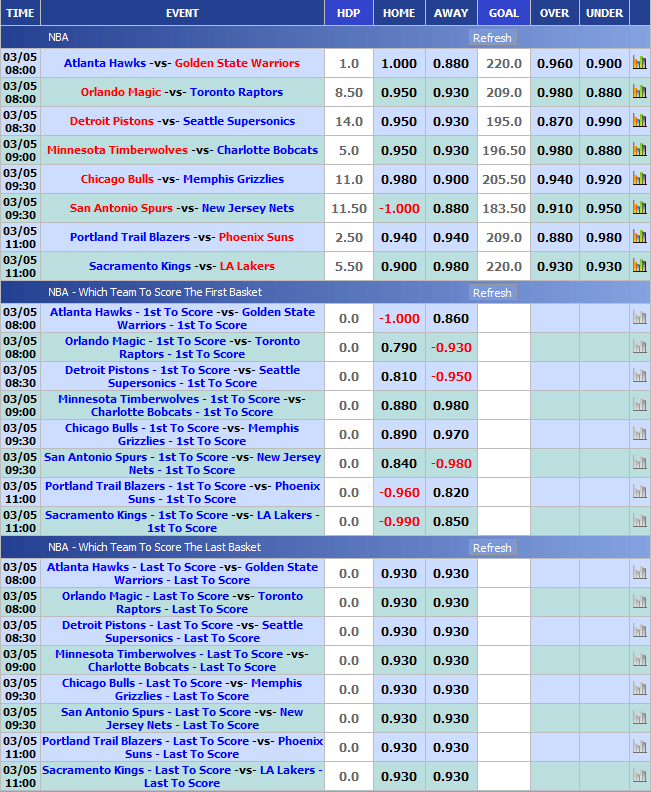Bet -0.960 on Portland Trail Blazers 1st To Score
Screen dimensions: 651x792
[x=399, y=493]
